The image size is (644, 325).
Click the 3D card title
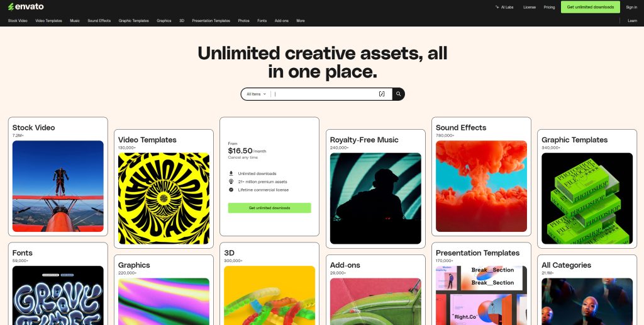pos(229,253)
